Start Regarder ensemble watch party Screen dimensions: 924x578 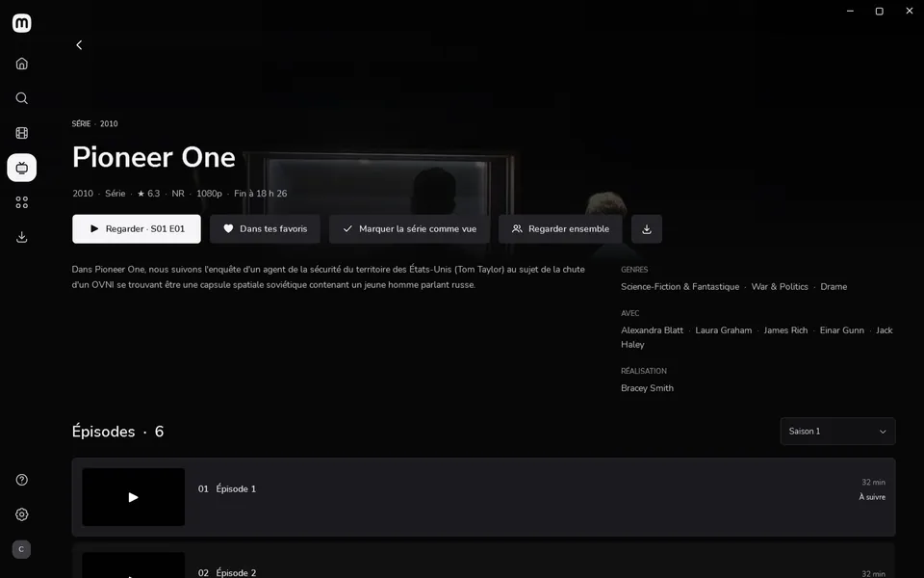point(560,229)
